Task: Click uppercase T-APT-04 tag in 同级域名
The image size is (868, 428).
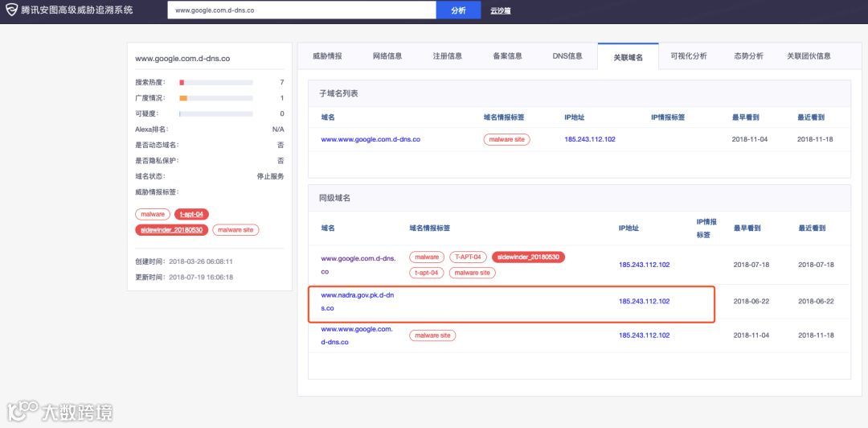Action: (x=469, y=257)
